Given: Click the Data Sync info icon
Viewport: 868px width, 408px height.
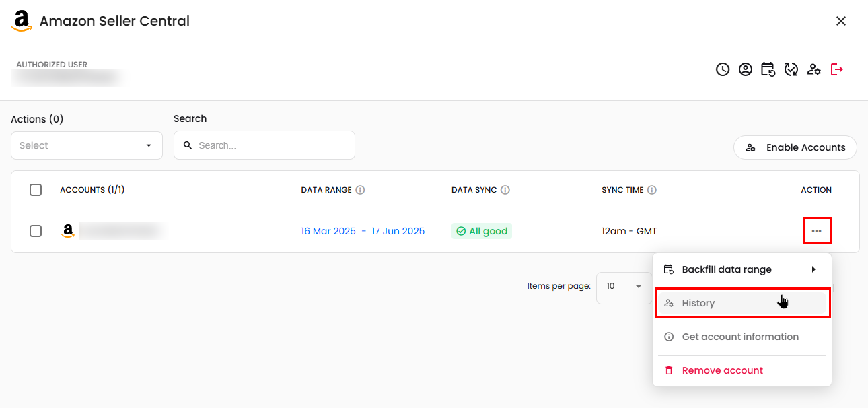Looking at the screenshot, I should click(505, 190).
